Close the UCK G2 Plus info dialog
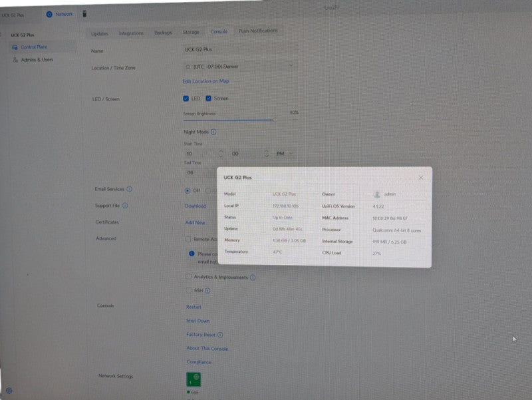Screen dimensions: 532x400 pyautogui.click(x=421, y=178)
